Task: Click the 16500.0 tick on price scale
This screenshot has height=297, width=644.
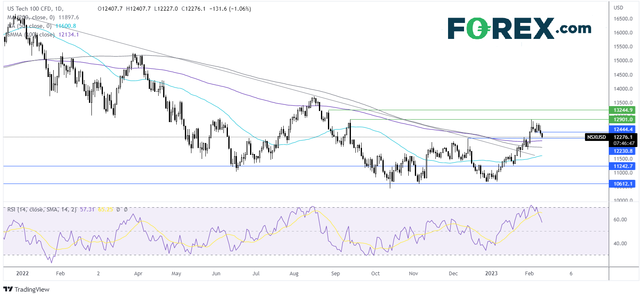Action: (623, 18)
